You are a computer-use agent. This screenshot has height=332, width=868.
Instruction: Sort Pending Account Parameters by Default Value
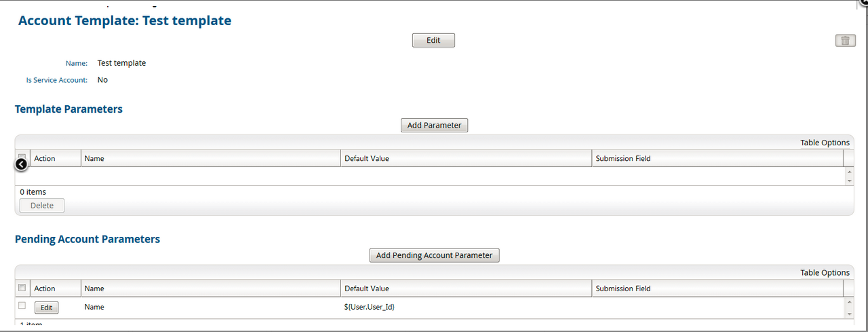(x=367, y=289)
